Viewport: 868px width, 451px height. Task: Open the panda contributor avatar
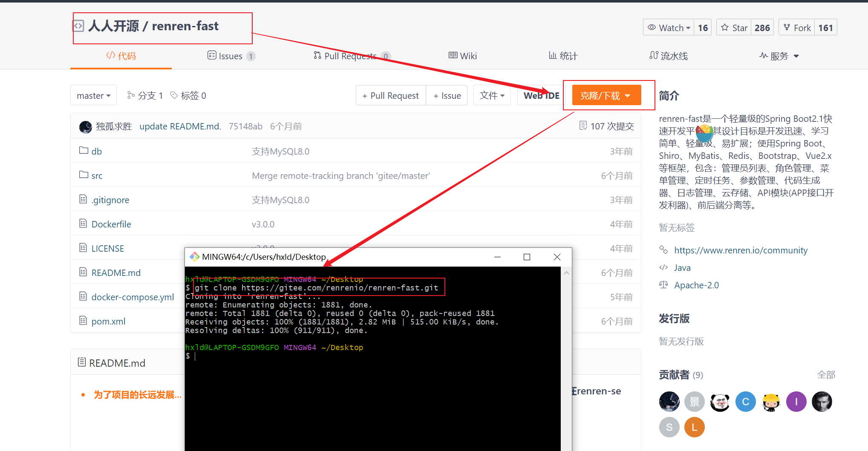(720, 402)
